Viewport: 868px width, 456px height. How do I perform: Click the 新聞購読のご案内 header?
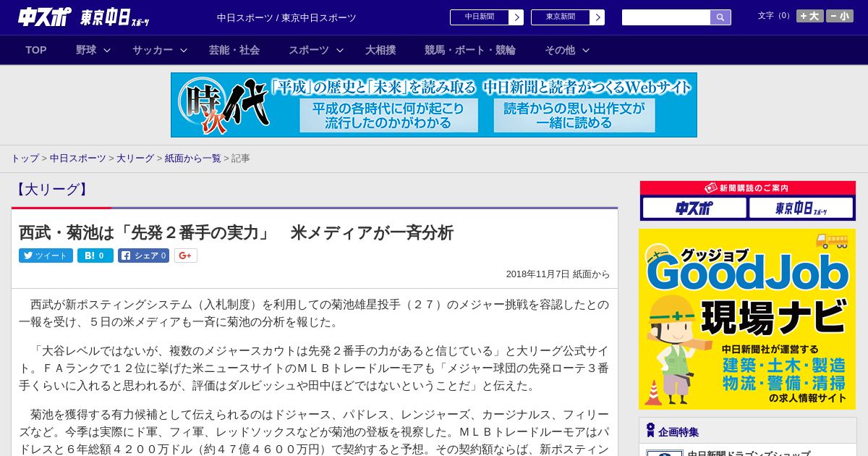747,188
